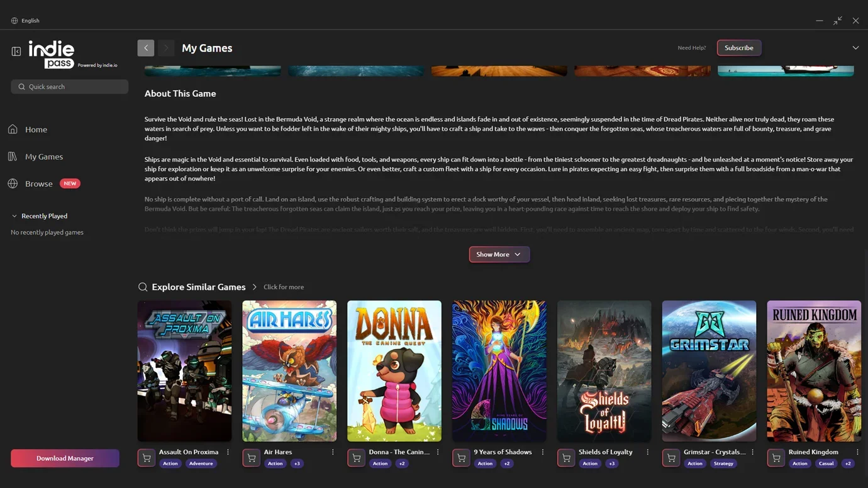Click the cart icon for Grimstar
Screen dimensions: 868x488
click(x=671, y=458)
